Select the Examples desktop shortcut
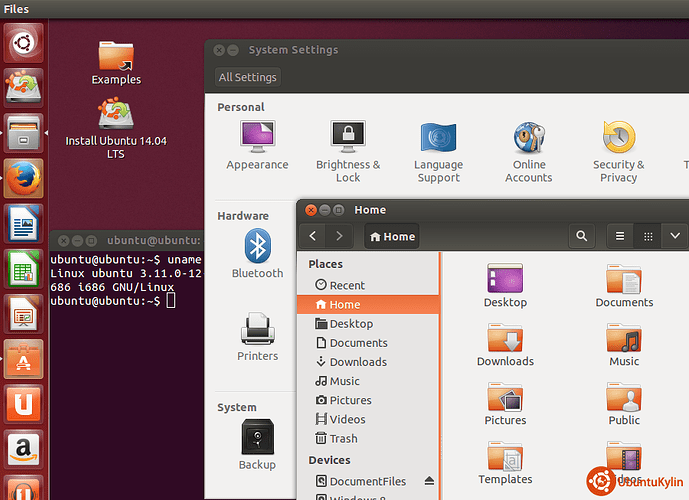 (116, 62)
